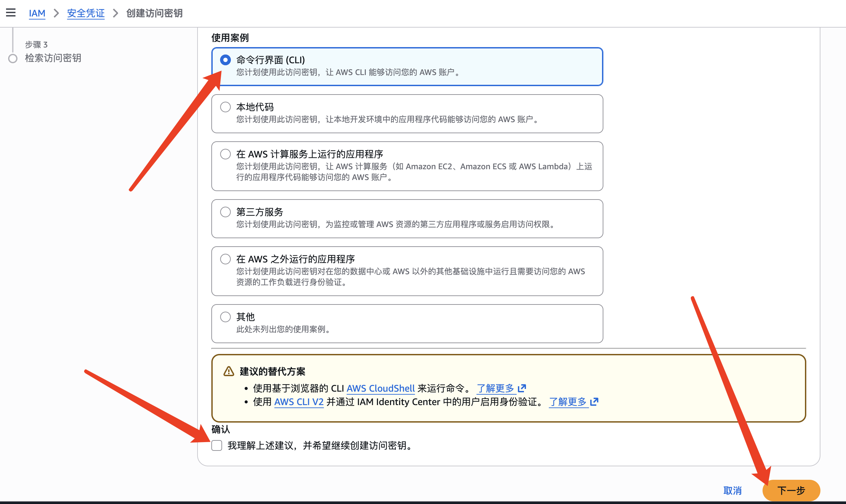The height and width of the screenshot is (504, 846).
Task: Click the warning triangle icon in alternatives box
Action: [x=228, y=371]
